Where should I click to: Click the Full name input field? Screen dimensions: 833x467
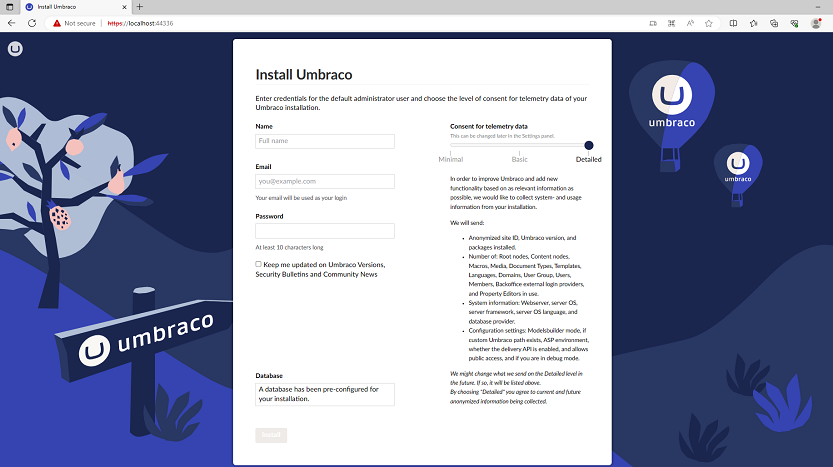click(325, 141)
